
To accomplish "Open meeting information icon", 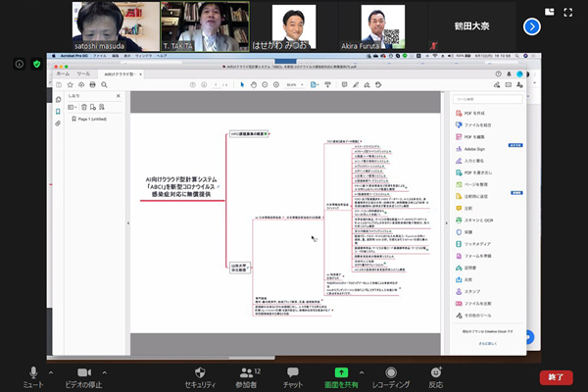I will click(x=20, y=64).
